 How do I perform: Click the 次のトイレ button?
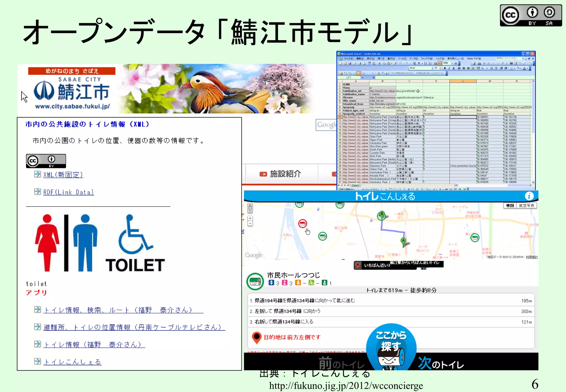441,363
